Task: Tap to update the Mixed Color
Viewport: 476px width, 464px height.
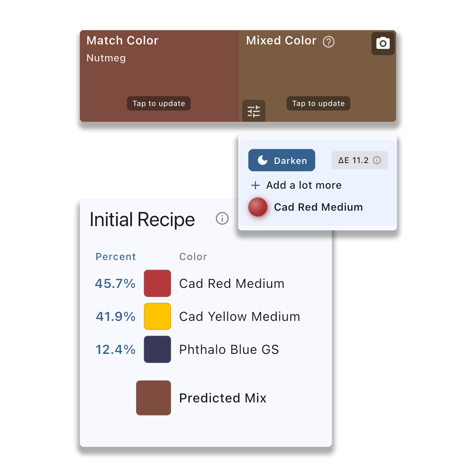Action: point(318,103)
